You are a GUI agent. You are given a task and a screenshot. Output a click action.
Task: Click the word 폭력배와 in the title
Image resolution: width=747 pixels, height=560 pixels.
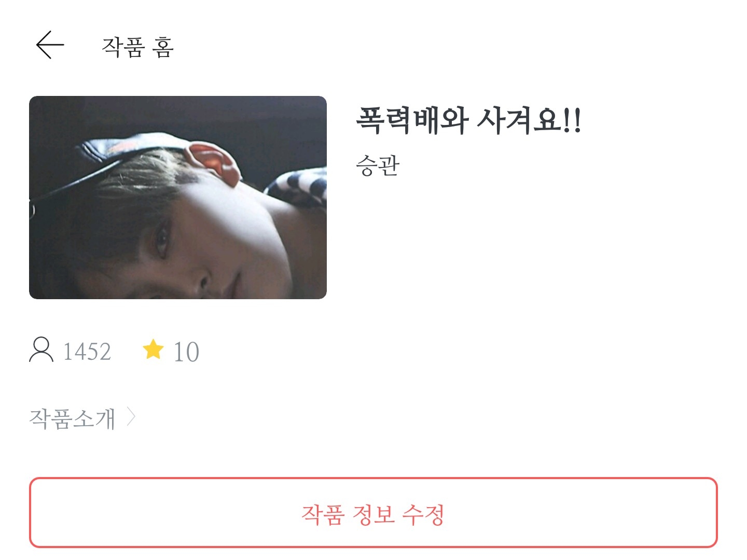(412, 120)
